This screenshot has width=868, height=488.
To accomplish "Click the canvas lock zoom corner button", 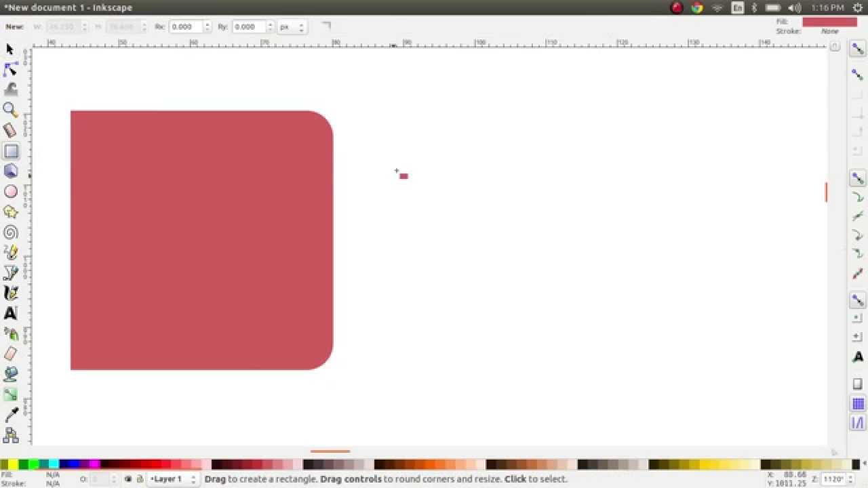I will click(x=835, y=47).
